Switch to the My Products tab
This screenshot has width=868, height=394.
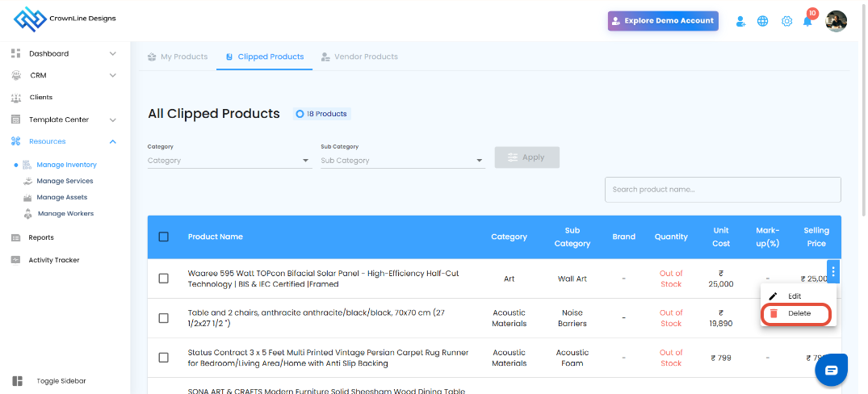(178, 57)
